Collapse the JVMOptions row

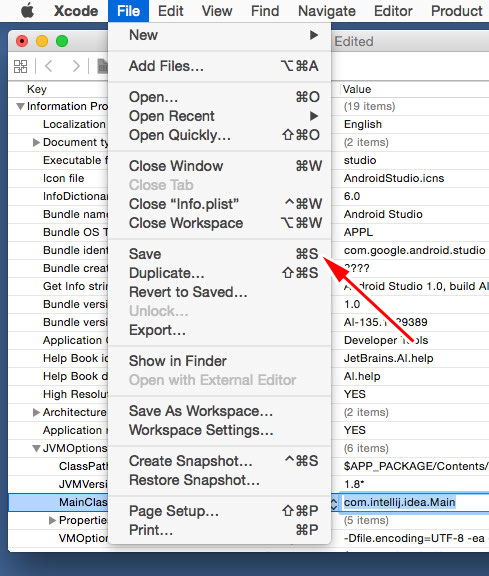[36, 449]
